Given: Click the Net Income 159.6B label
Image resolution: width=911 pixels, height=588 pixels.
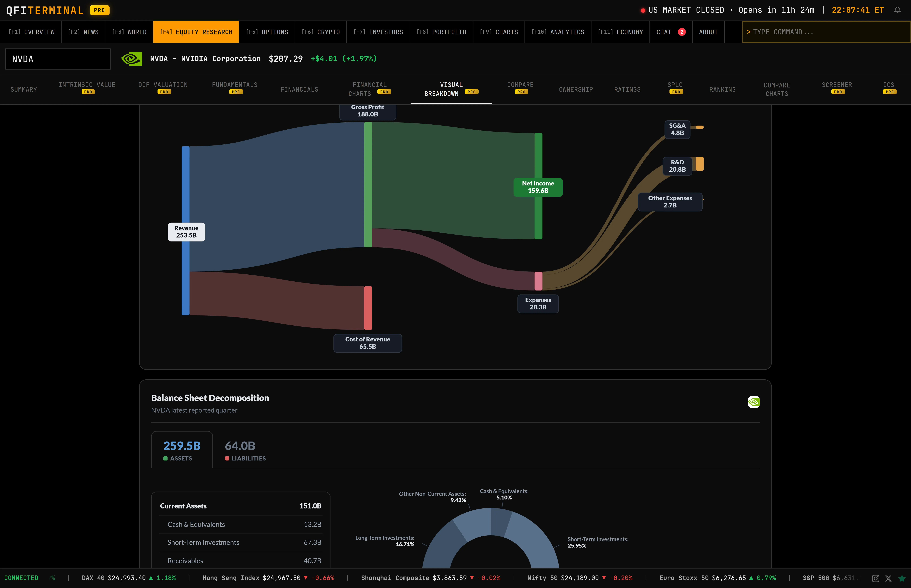Looking at the screenshot, I should click(x=538, y=187).
